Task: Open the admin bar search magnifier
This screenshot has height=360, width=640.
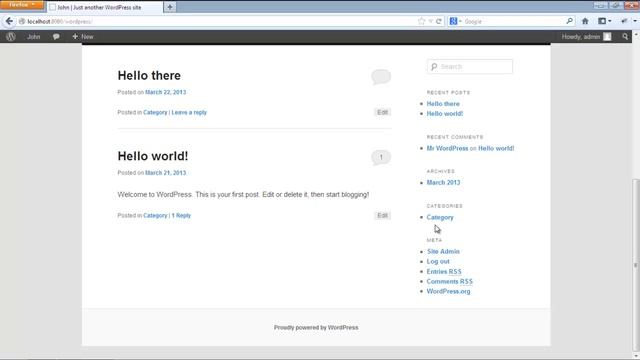Action: 625,37
